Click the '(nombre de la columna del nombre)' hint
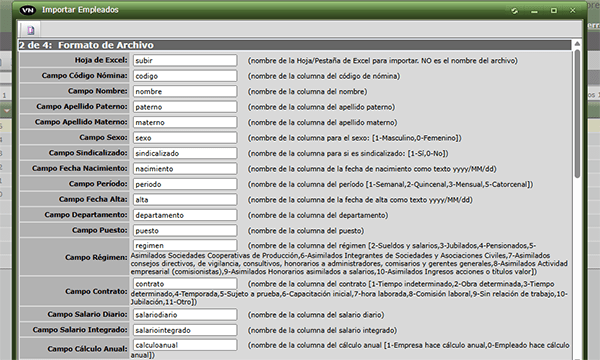The image size is (600, 360). click(x=308, y=91)
